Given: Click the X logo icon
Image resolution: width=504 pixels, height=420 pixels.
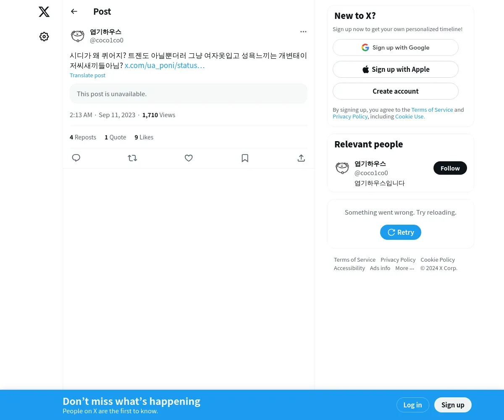Looking at the screenshot, I should pyautogui.click(x=44, y=12).
